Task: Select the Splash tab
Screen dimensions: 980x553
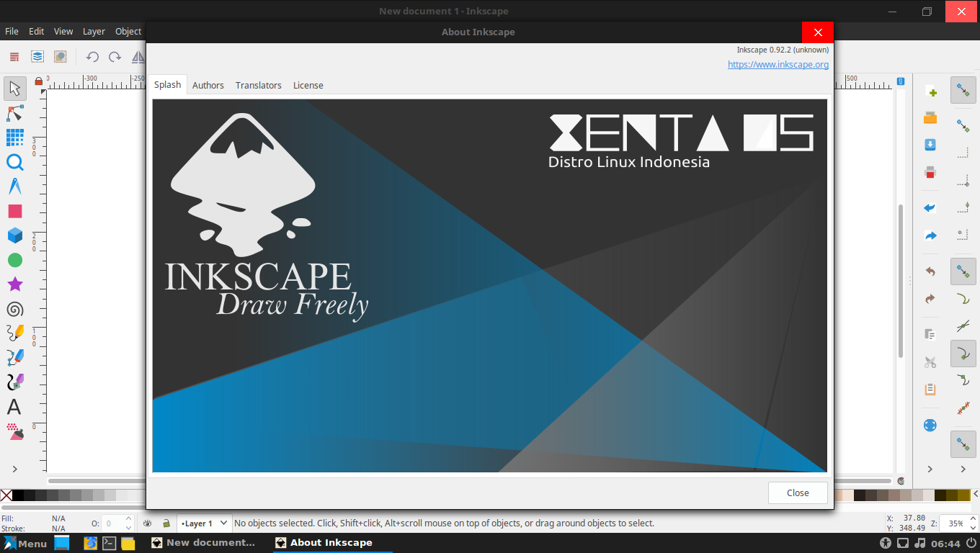Action: coord(168,84)
